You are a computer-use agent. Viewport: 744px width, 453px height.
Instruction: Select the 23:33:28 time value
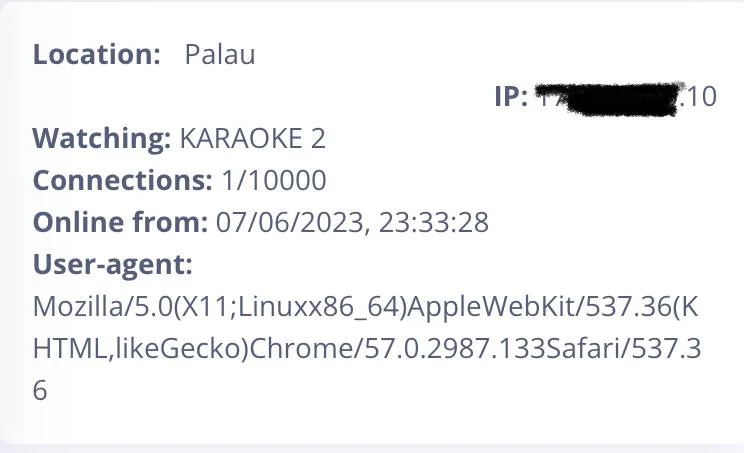click(434, 222)
